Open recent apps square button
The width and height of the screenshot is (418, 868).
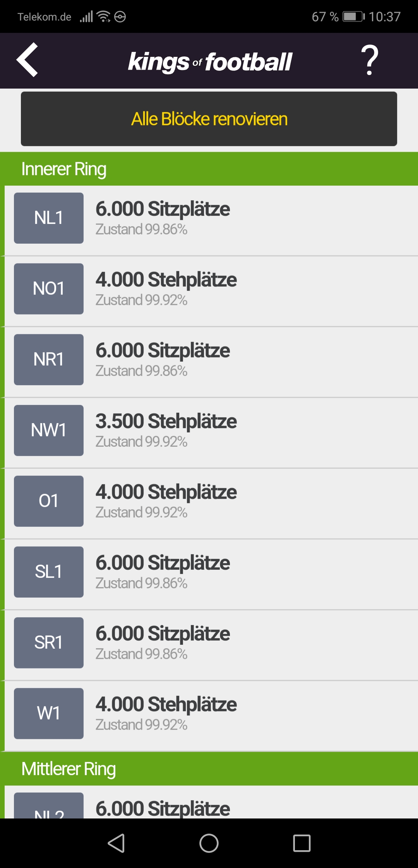tap(302, 843)
